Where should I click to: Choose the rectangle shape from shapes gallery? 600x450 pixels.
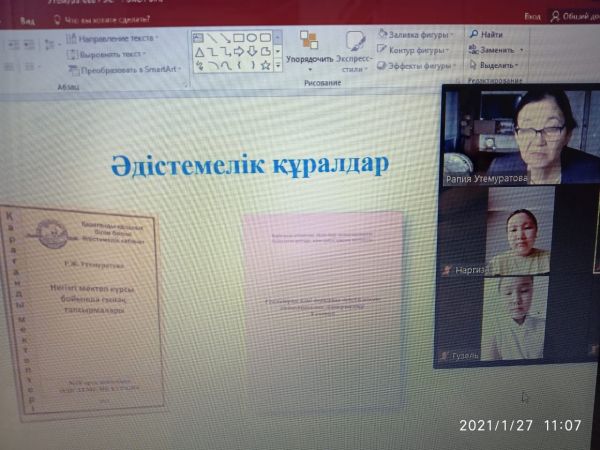(239, 37)
